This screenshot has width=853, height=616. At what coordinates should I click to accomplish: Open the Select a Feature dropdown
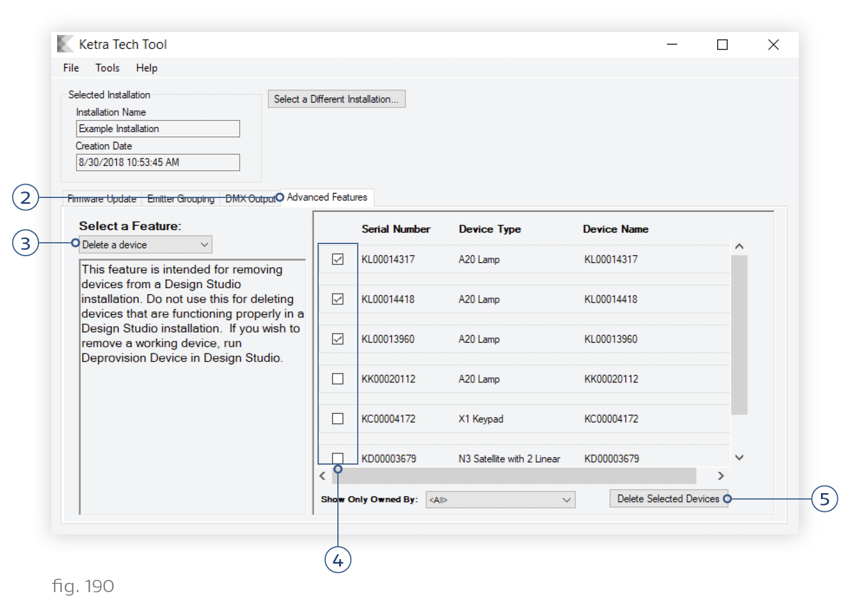tap(146, 245)
